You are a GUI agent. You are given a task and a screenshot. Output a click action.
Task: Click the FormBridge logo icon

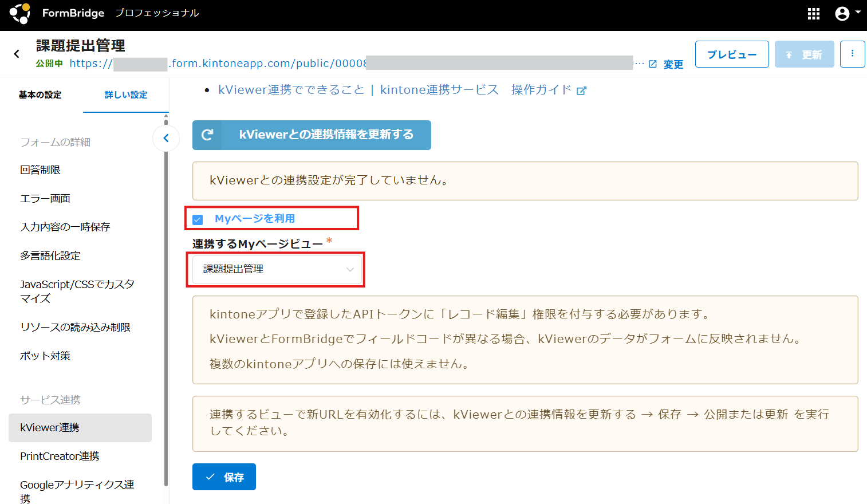(20, 13)
